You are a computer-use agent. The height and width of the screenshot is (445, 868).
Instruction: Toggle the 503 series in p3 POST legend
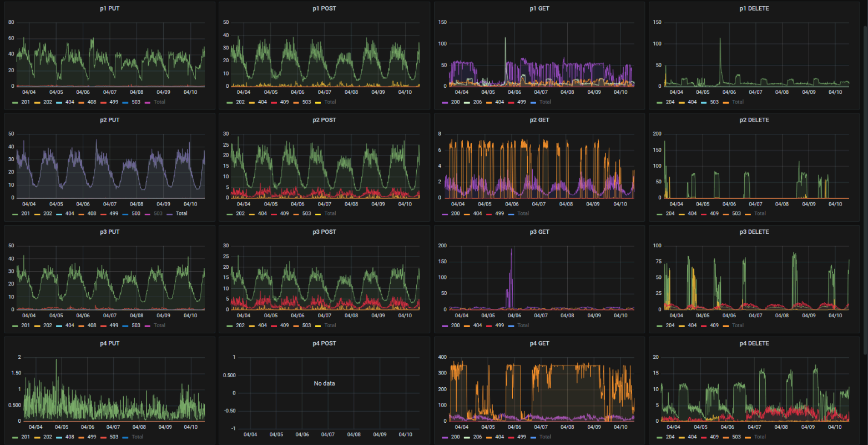tap(306, 326)
